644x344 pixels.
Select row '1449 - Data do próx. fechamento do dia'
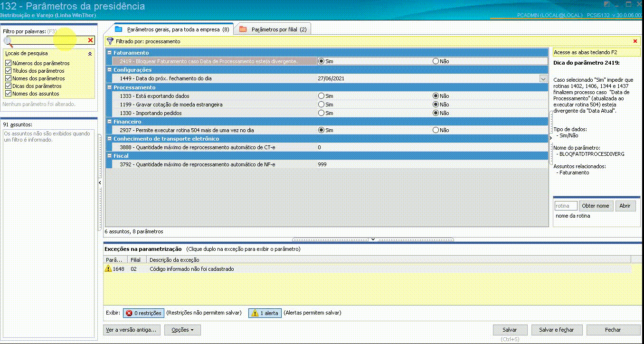coord(326,78)
